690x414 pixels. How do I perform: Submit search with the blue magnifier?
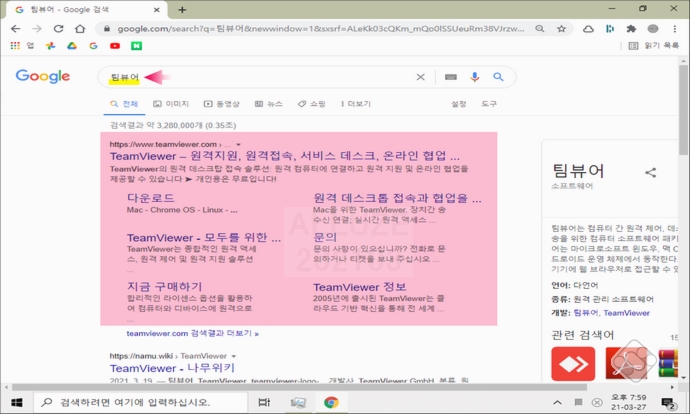[x=498, y=77]
